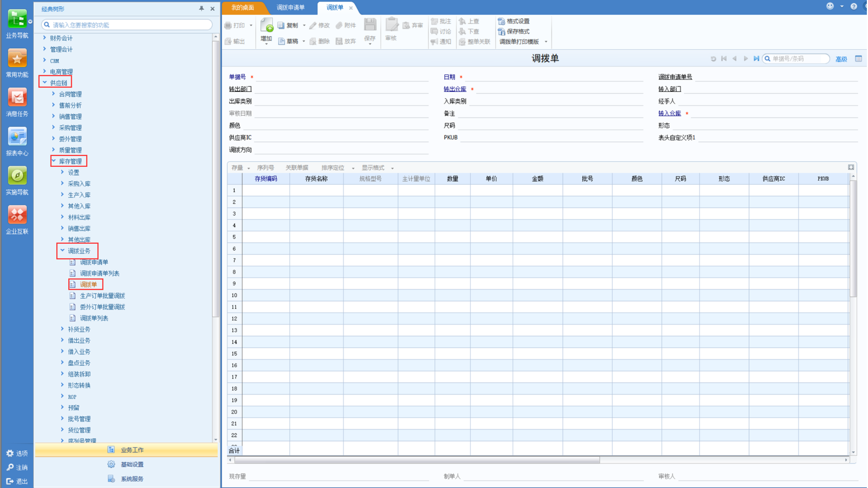Viewport: 868px width, 488px height.
Task: Open 生产订单批量调拨 in tree
Action: (x=102, y=296)
